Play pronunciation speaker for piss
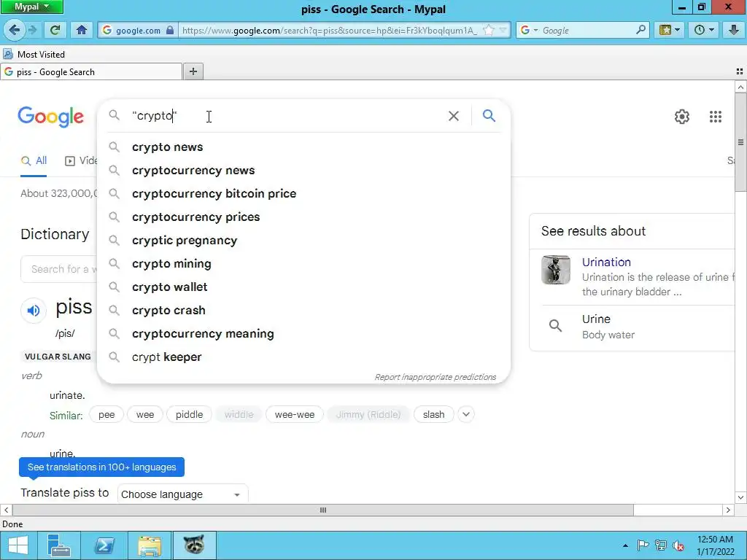The image size is (747, 560). coord(34,311)
